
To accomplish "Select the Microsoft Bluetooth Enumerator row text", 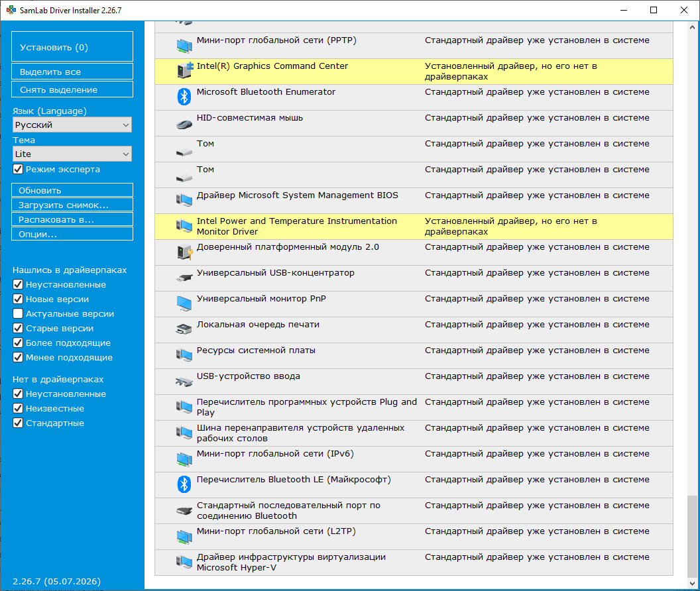I will point(266,92).
